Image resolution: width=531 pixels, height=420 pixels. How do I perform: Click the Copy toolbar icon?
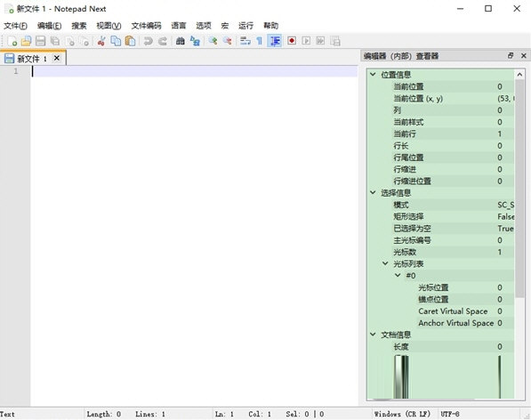(x=116, y=41)
